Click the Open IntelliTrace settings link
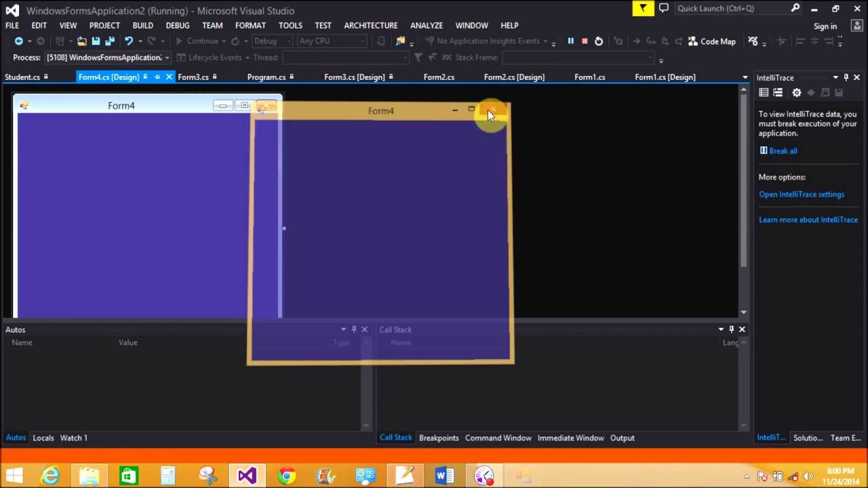The image size is (868, 488). click(x=802, y=195)
